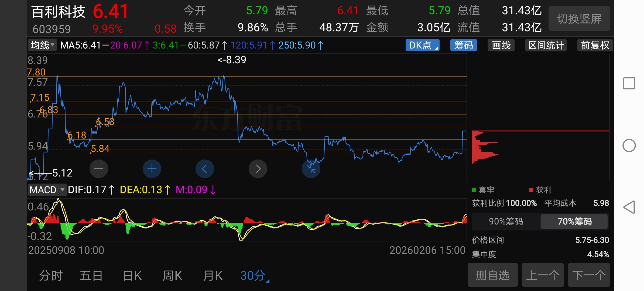Image resolution: width=644 pixels, height=291 pixels.
Task: Tap Android home circle icon
Action: tap(629, 146)
